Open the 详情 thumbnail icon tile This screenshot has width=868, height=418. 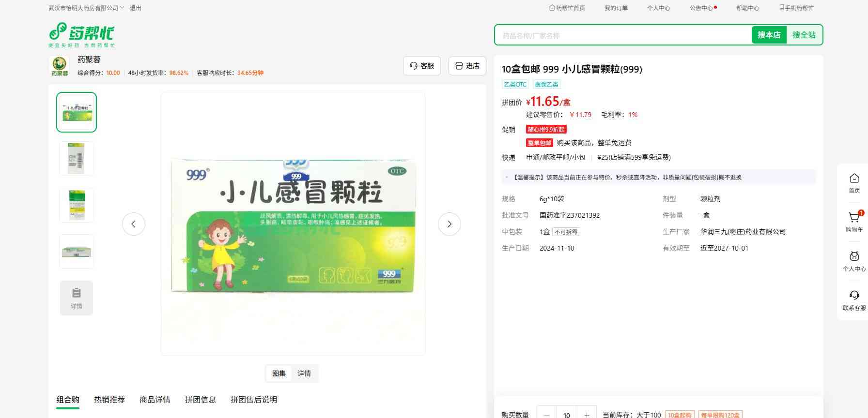click(77, 298)
